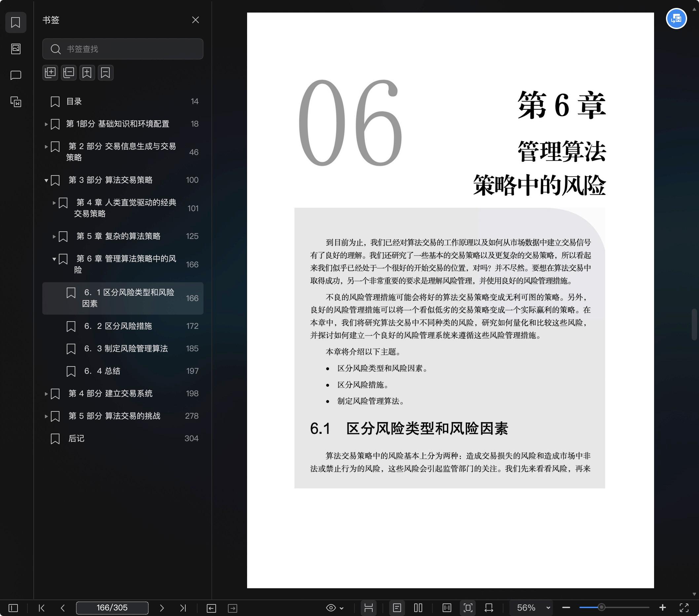The image size is (699, 616).
Task: Switch to two-page view
Action: point(418,608)
